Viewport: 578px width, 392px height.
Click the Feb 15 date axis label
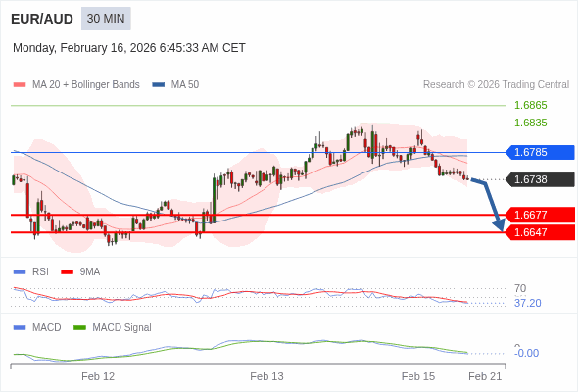click(418, 376)
